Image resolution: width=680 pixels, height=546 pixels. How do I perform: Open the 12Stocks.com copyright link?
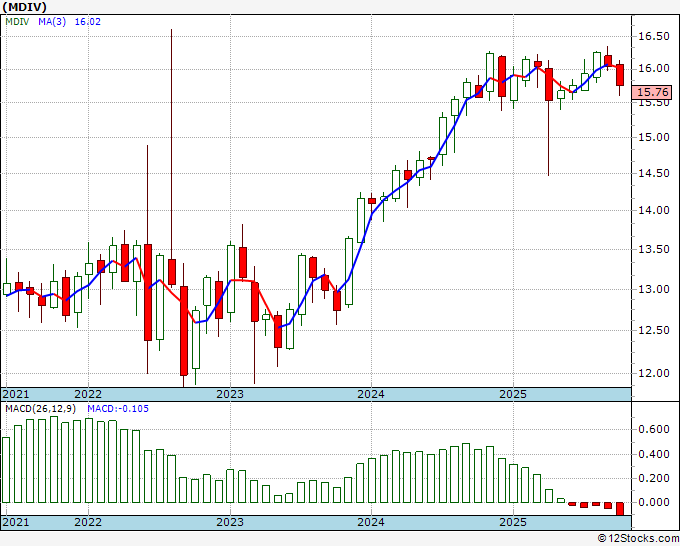pos(638,538)
